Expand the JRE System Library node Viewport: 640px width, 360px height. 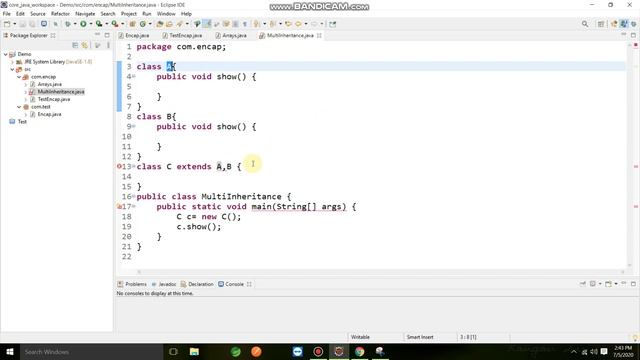coord(12,62)
